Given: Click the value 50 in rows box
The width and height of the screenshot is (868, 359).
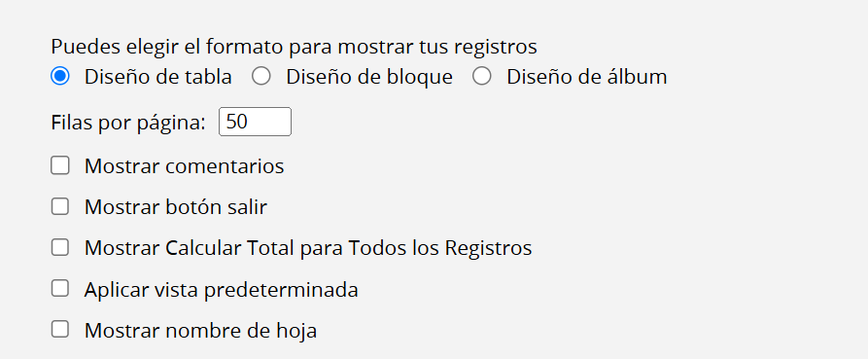Looking at the screenshot, I should [x=236, y=122].
